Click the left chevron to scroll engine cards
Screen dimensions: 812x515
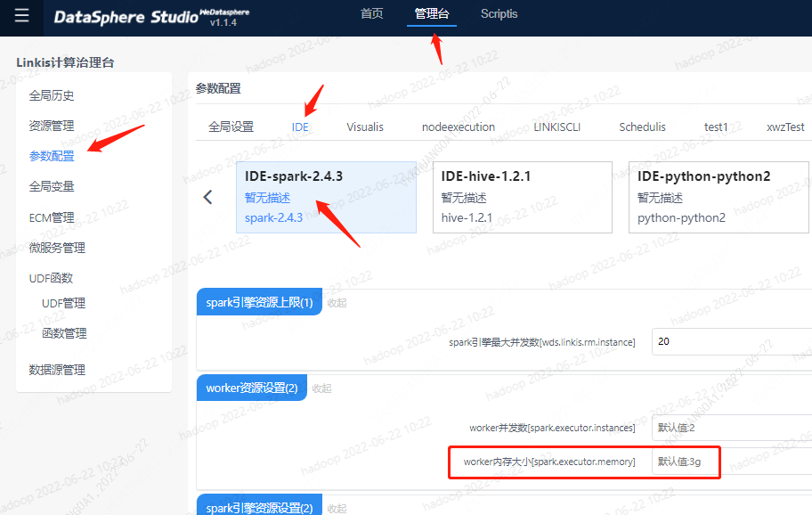tap(208, 197)
